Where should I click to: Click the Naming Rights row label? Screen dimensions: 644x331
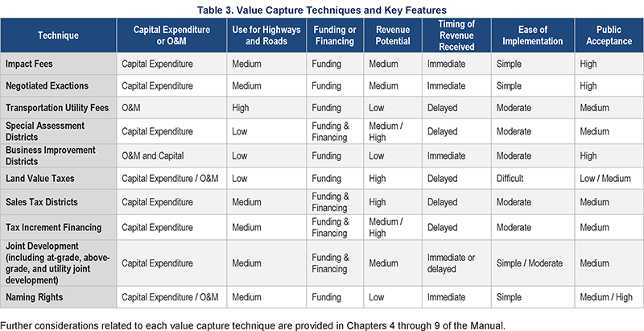[x=58, y=297]
